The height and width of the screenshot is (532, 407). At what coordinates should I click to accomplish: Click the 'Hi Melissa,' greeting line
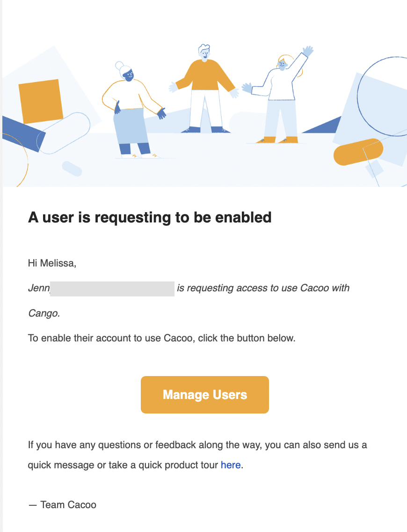[52, 263]
